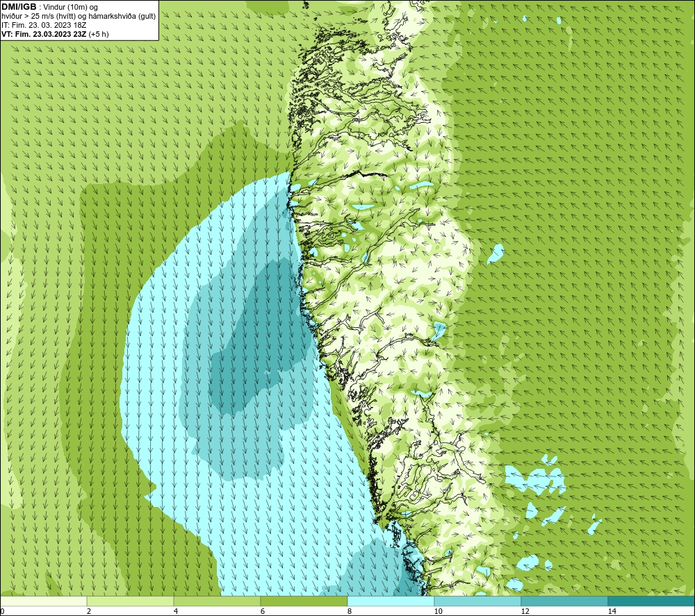Click the bold DMI/IGB heading text
Screen dimensions: 695x616
pos(19,7)
